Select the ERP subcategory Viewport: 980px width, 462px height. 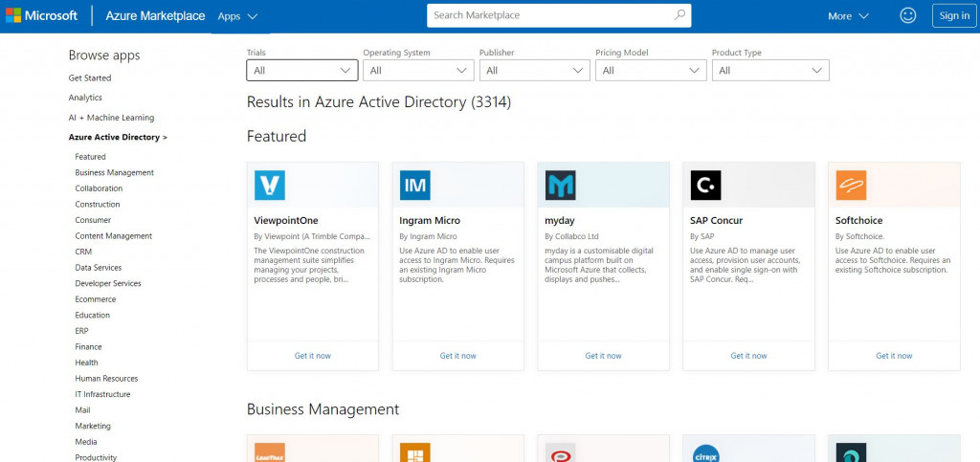(x=82, y=331)
